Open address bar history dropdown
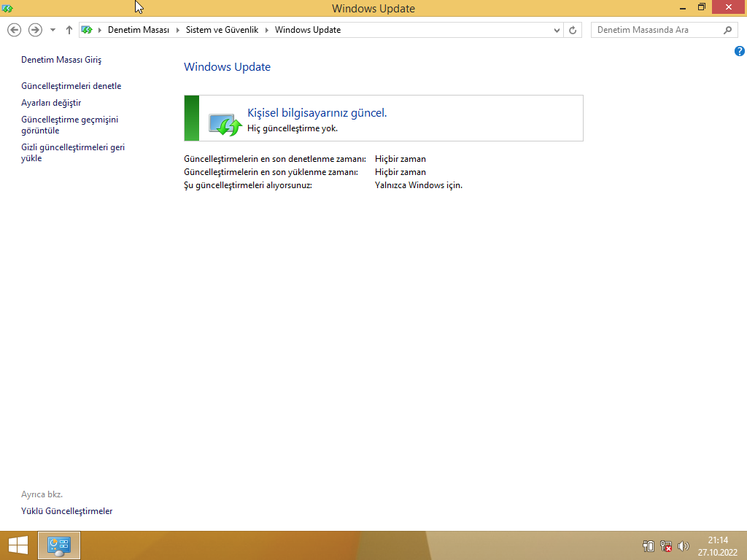 tap(557, 30)
